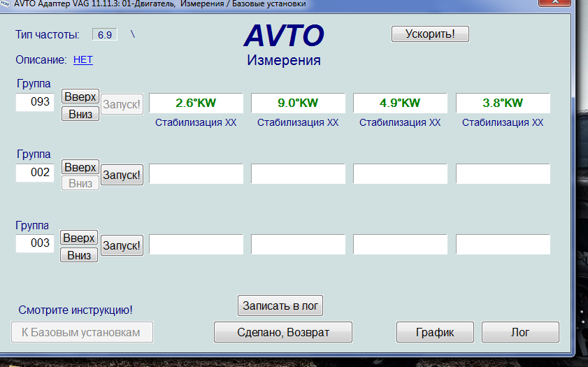Open the График view

point(435,332)
